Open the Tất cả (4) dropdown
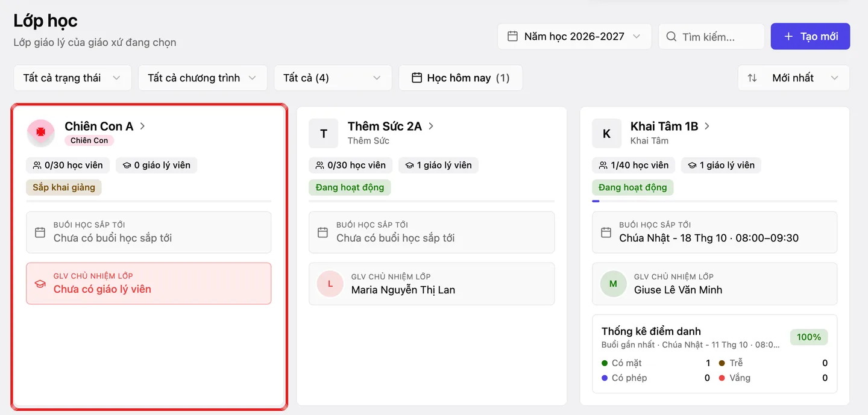868x415 pixels. click(333, 78)
